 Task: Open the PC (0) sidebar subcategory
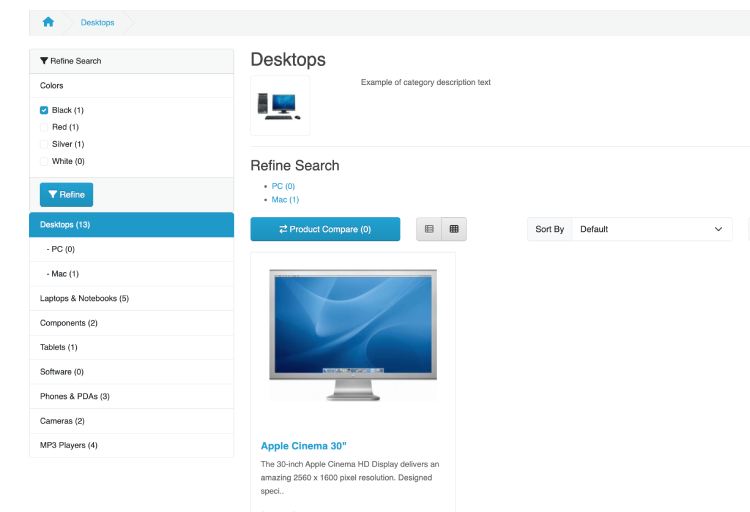click(x=132, y=249)
